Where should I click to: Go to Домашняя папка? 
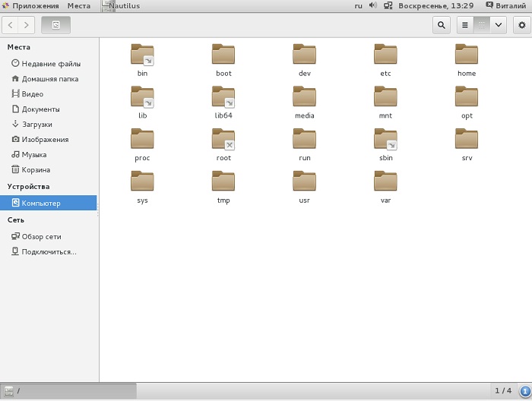click(x=49, y=79)
